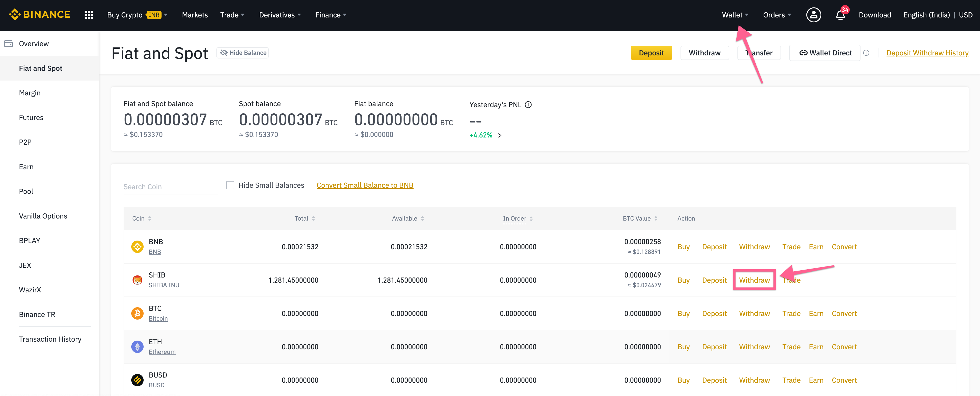Open English (India) language selector
Viewport: 980px width, 396px height.
point(926,15)
